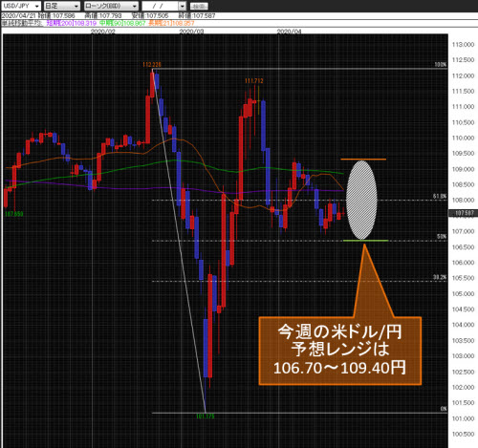Viewport: 478px width, 448px height.
Task: Click the 107.650 green price label
Action: [14, 214]
